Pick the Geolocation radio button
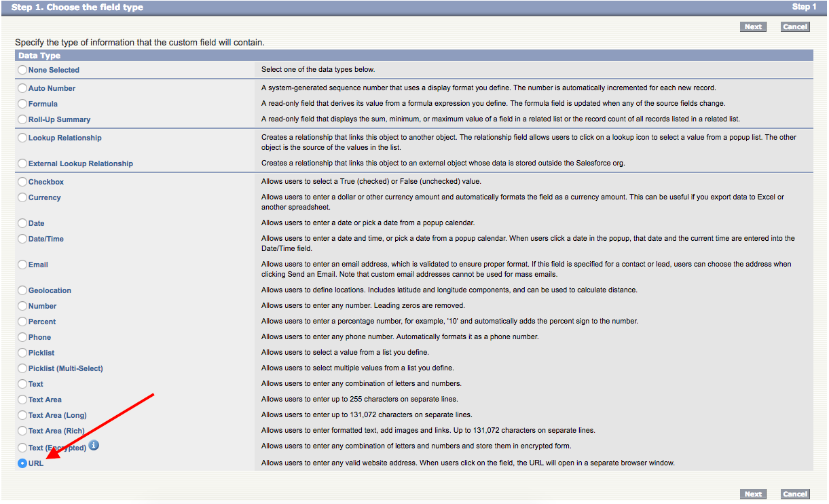 23,290
